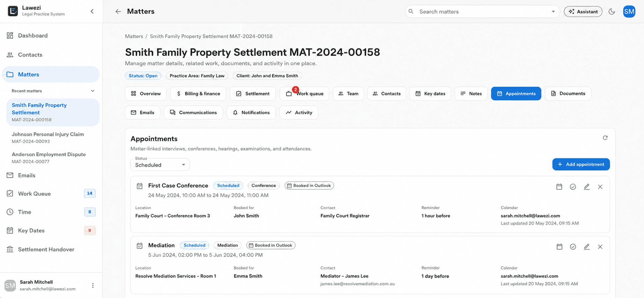Edit the First Case Conference appointment
Viewport: 644px width, 298px height.
[587, 187]
